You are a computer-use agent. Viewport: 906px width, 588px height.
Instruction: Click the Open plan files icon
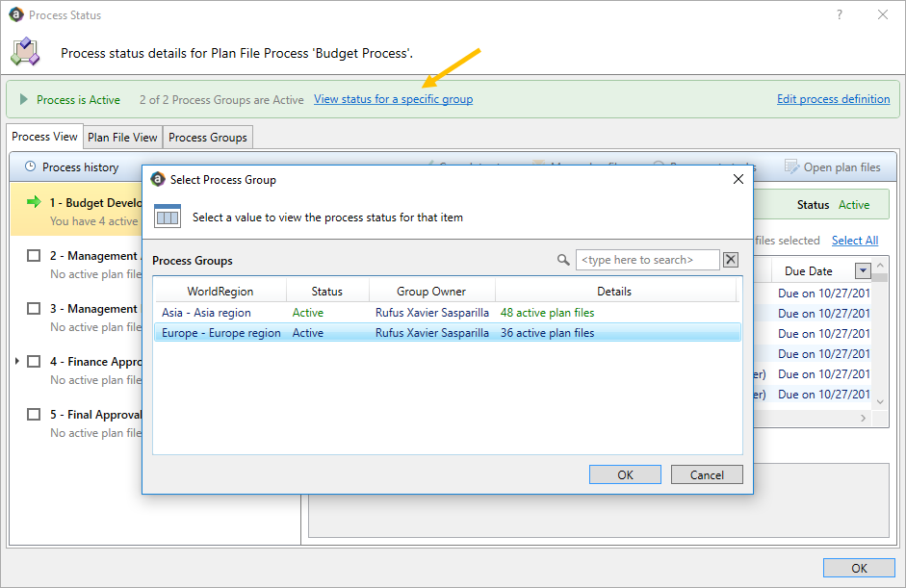coord(791,167)
